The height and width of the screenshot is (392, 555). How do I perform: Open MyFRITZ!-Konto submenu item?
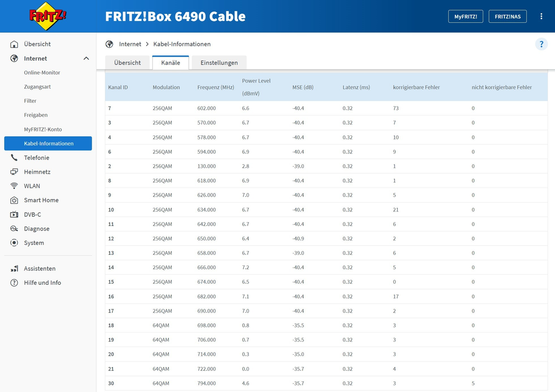tap(43, 129)
